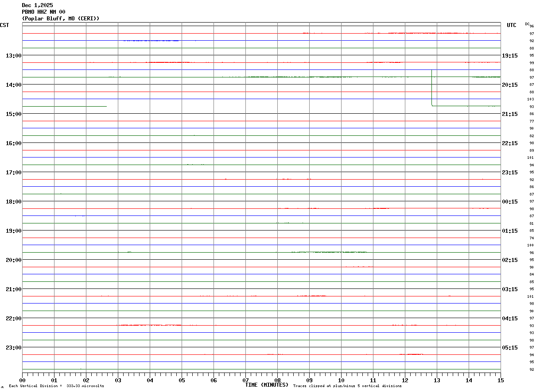Pick minute 02 on the time axis
Image resolution: width=536 pixels, height=392 pixels.
pyautogui.click(x=86, y=380)
